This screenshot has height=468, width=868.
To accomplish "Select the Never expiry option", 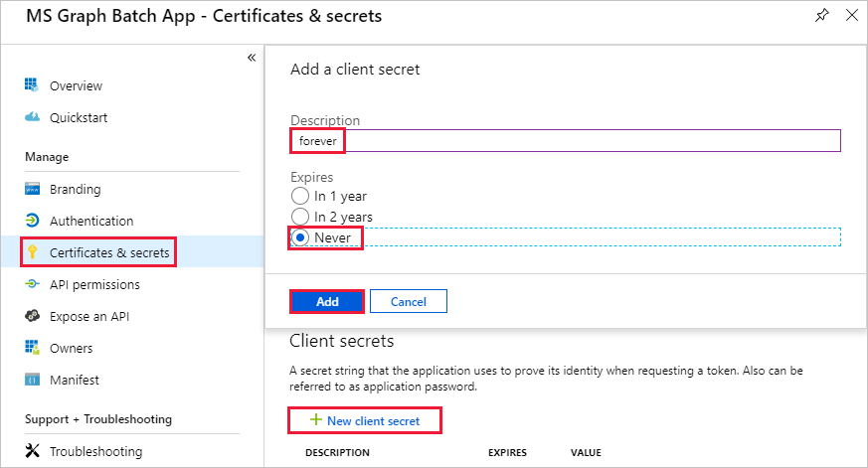I will 299,237.
